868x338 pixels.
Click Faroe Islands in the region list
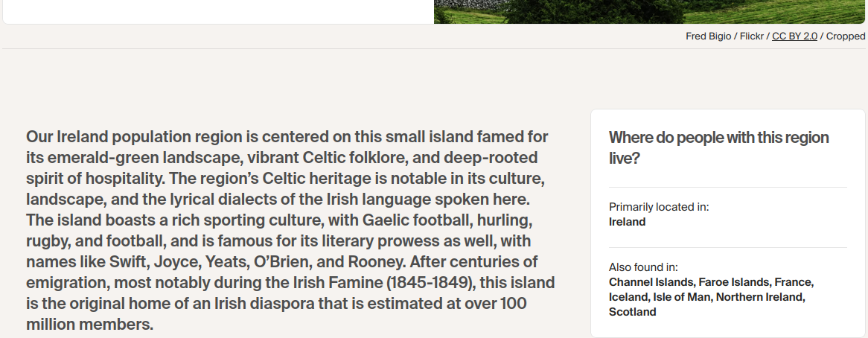click(x=733, y=282)
